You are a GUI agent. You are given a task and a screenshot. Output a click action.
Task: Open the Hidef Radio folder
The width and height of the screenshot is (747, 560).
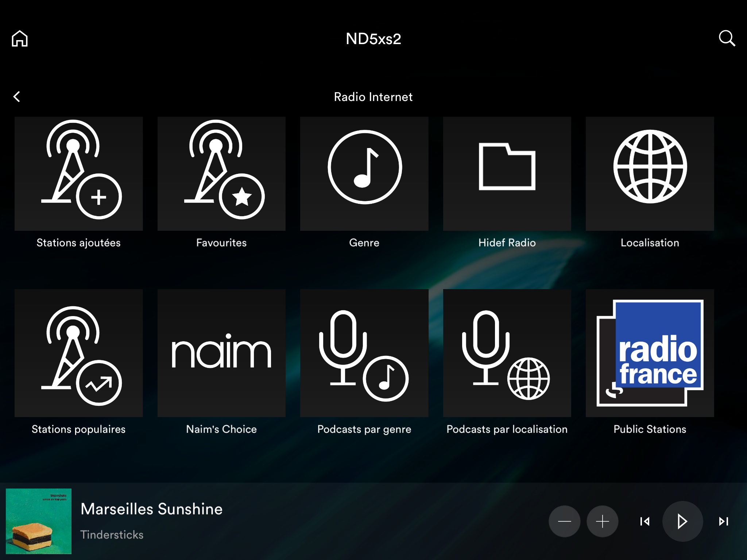click(507, 174)
